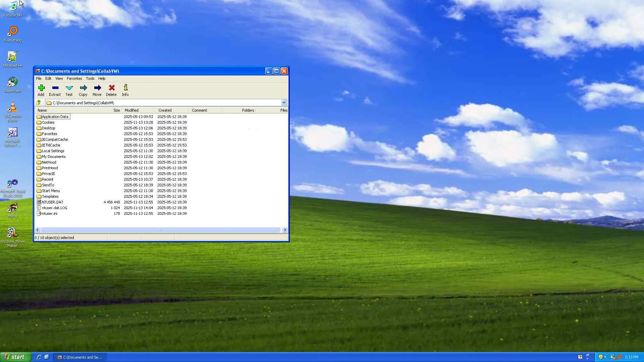Sort by Modified column header
This screenshot has height=362, width=644.
(138, 110)
